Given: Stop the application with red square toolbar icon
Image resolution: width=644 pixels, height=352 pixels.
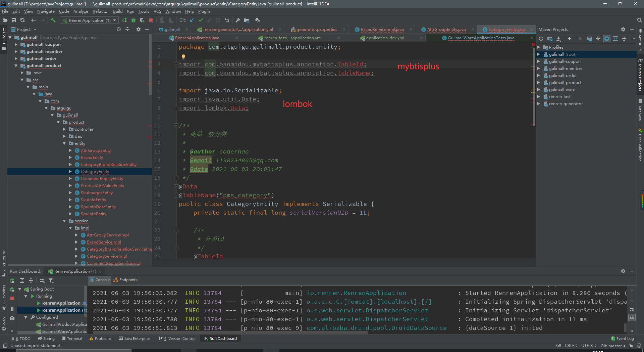Looking at the screenshot, I should pos(151,20).
